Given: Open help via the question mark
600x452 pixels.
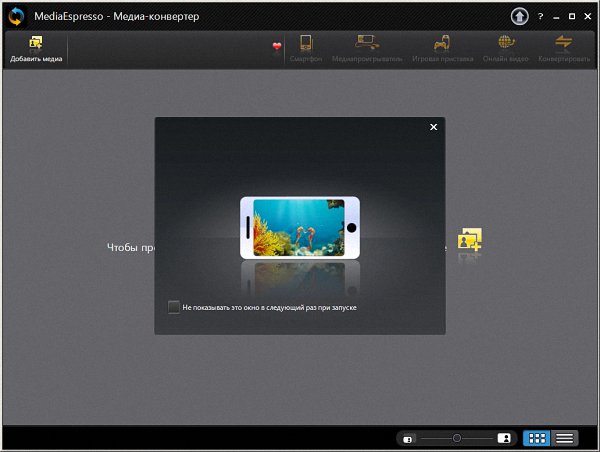Looking at the screenshot, I should click(541, 16).
